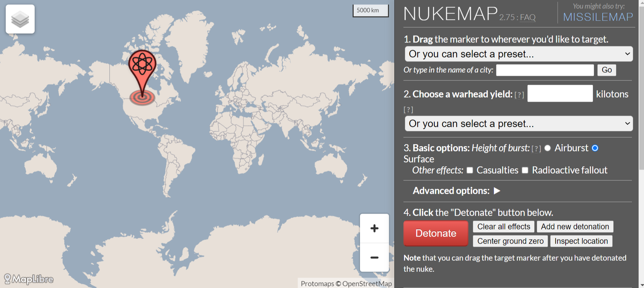The height and width of the screenshot is (288, 644).
Task: Click Clear all effects button
Action: pyautogui.click(x=503, y=227)
